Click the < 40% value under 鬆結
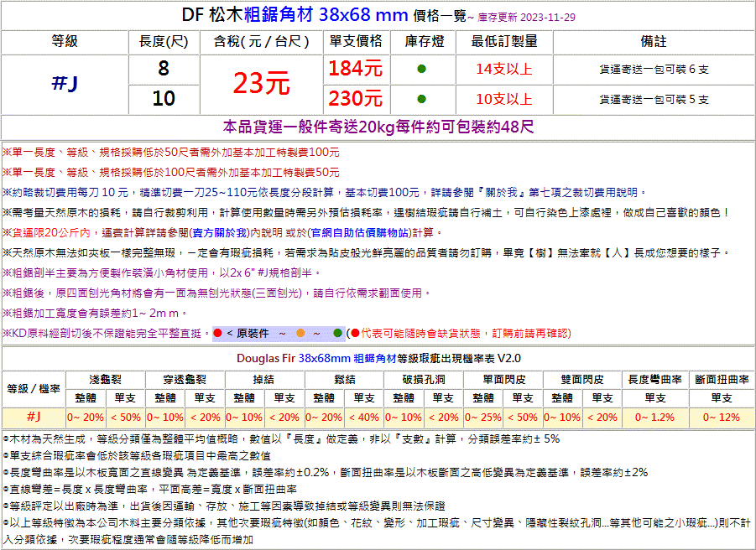Image resolution: width=756 pixels, height=550 pixels. click(364, 418)
